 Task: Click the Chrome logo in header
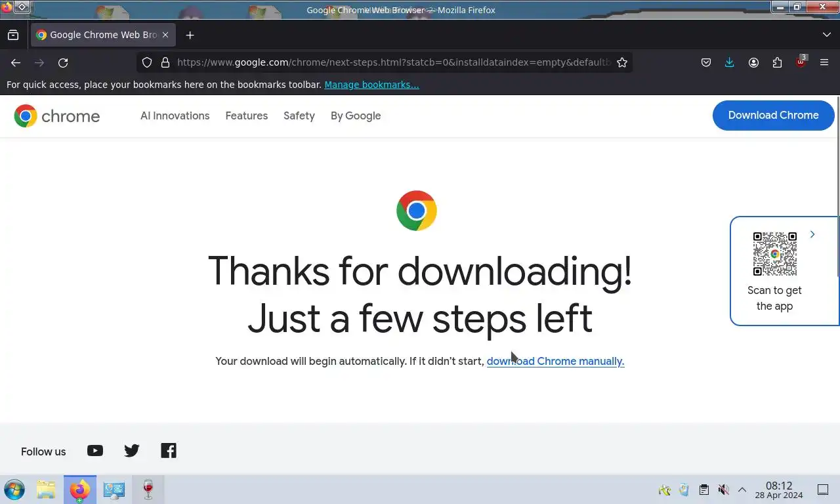click(57, 116)
